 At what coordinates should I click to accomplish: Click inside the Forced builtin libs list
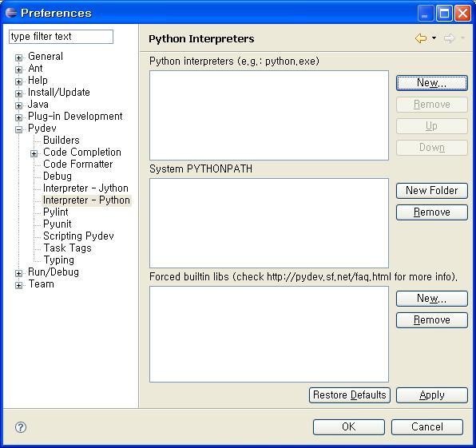269,334
